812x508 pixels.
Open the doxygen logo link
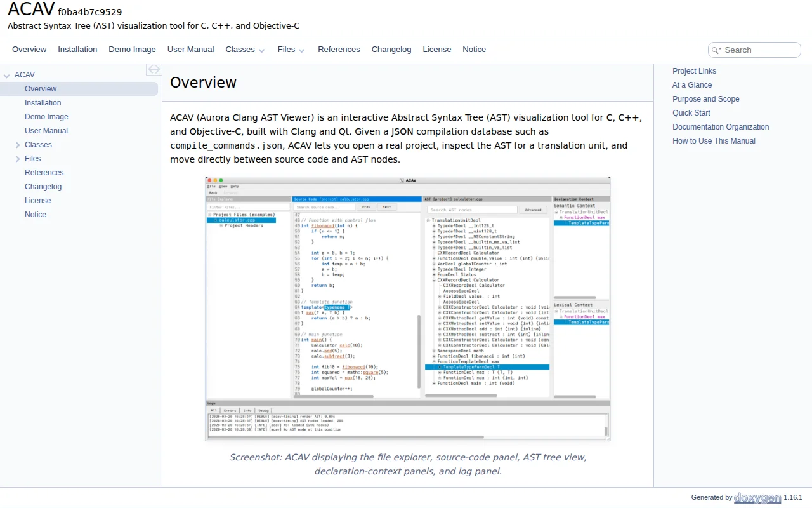757,498
